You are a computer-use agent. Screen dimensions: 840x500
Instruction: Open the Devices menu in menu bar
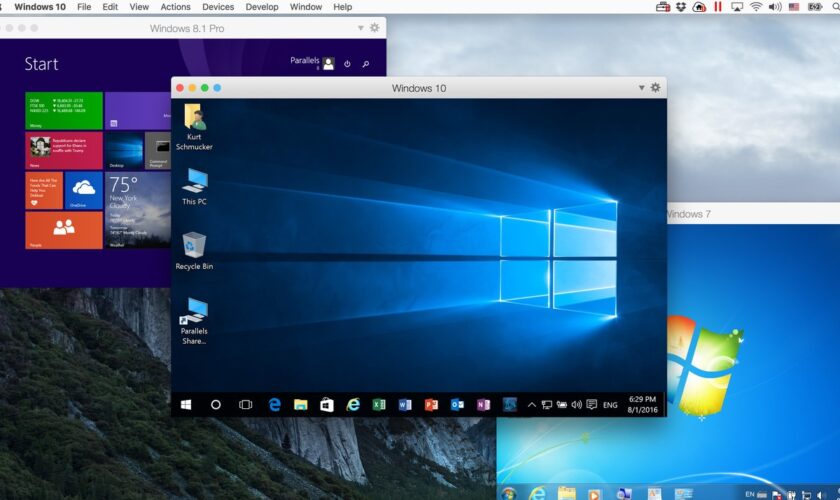pos(218,7)
